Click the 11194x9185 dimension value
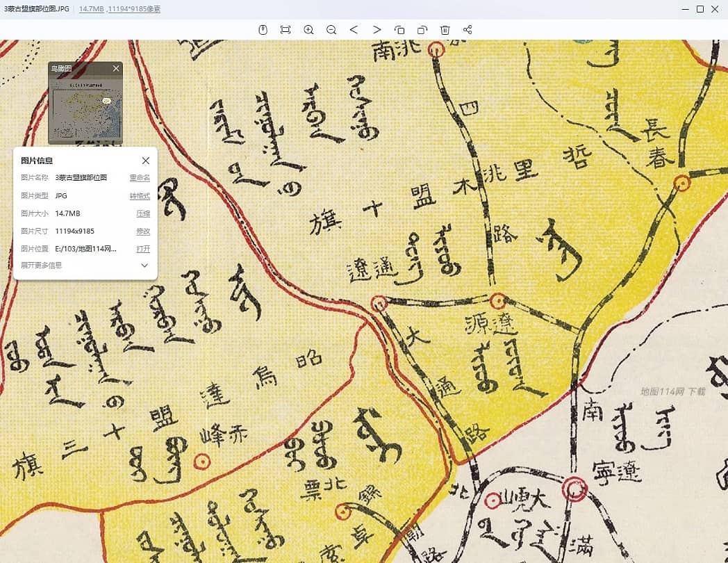This screenshot has width=728, height=563. (74, 231)
